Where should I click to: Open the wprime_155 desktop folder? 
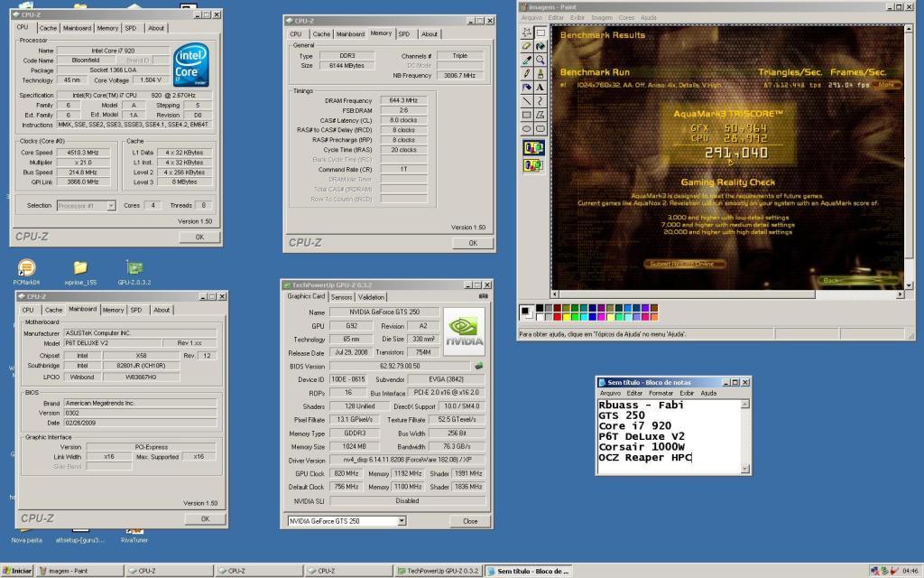80,273
